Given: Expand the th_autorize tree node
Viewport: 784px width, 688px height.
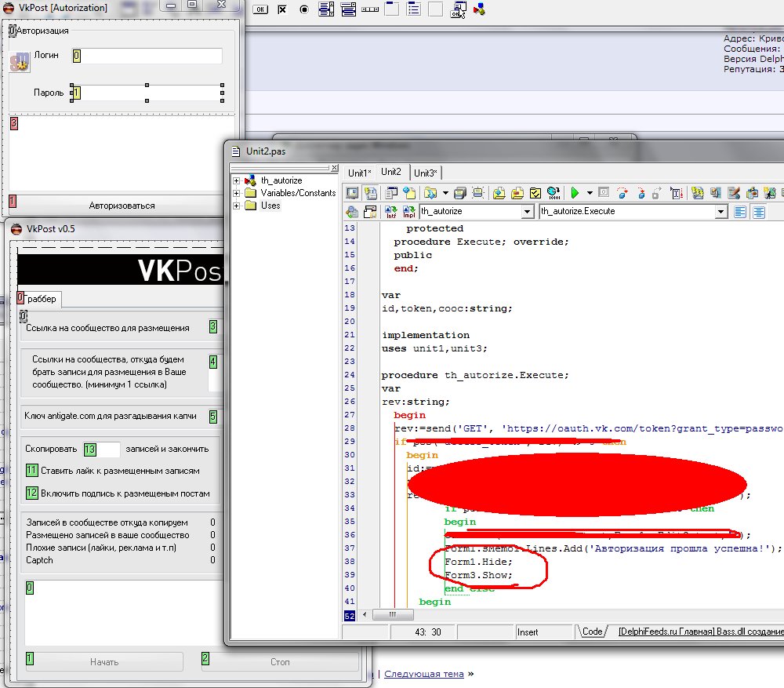Looking at the screenshot, I should pyautogui.click(x=237, y=180).
